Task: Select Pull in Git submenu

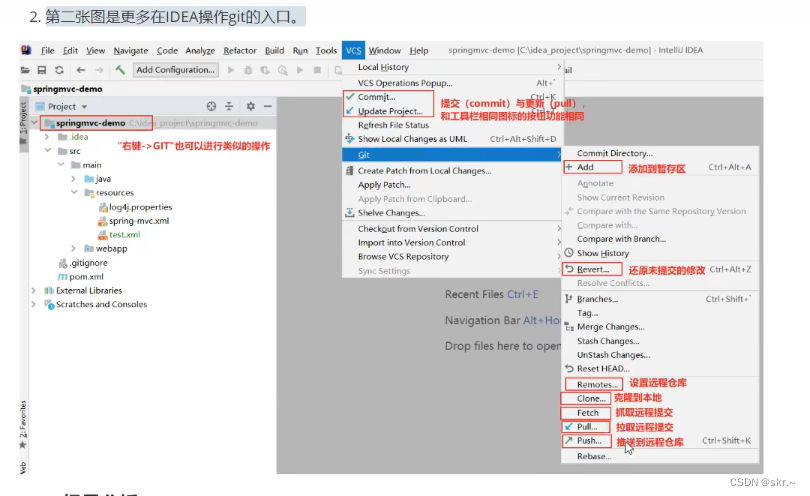Action: coord(586,427)
